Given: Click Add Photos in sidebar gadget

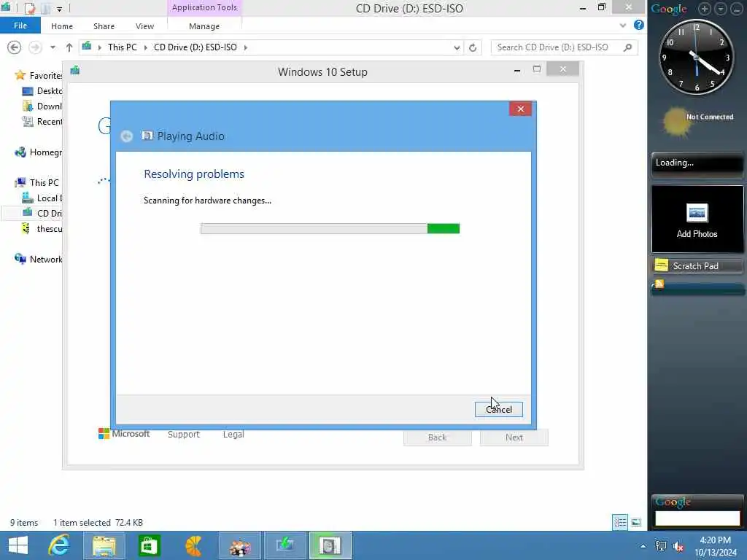Looking at the screenshot, I should (x=697, y=219).
